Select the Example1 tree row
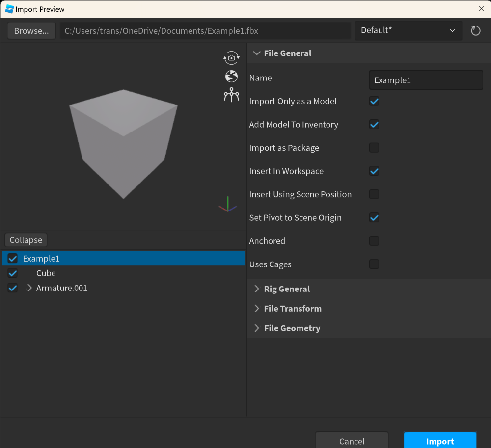The image size is (491, 448). click(x=123, y=259)
